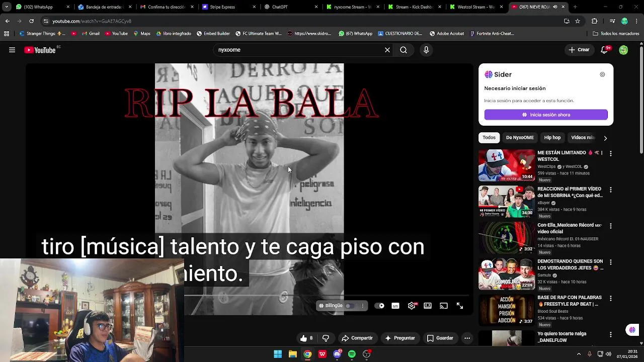Select the Hip hop chip

[x=552, y=138]
